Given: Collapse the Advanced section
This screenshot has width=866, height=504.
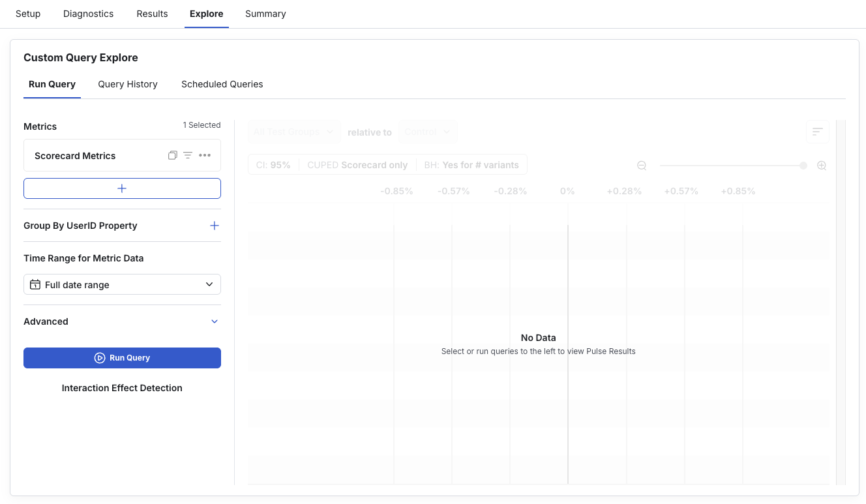Looking at the screenshot, I should (x=215, y=321).
